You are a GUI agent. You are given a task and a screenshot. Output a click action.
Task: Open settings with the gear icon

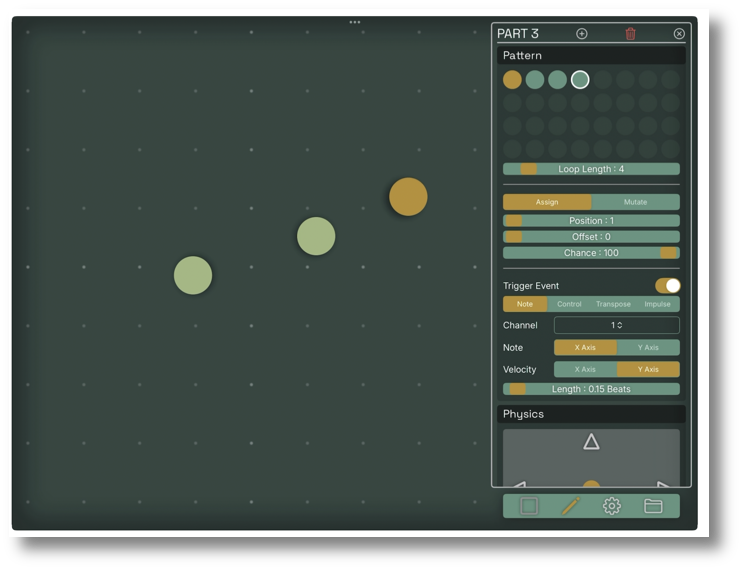612,506
